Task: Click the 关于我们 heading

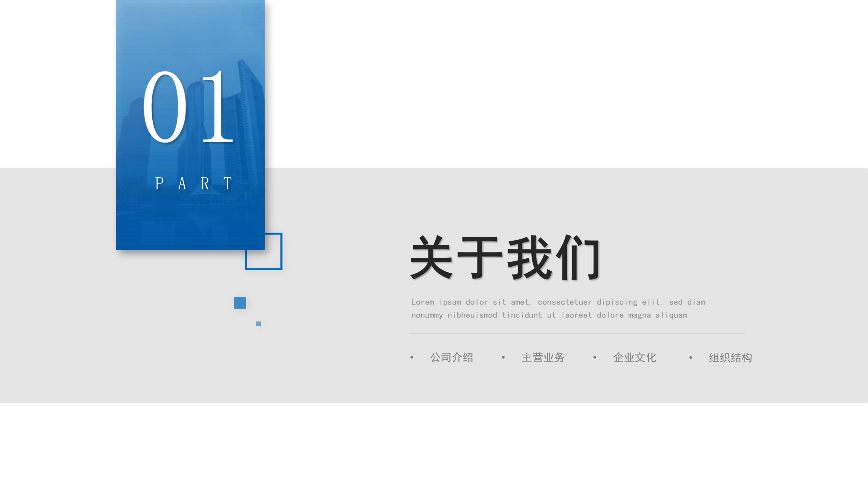Action: pyautogui.click(x=504, y=257)
